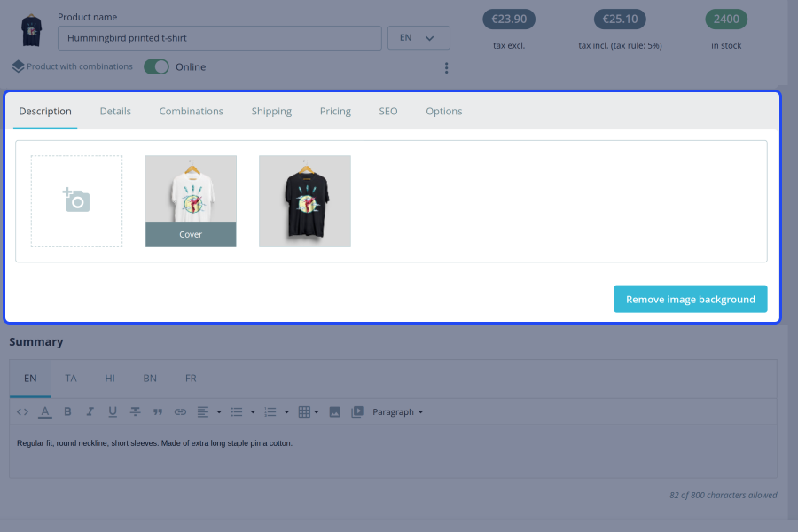798x532 pixels.
Task: Click the product t-shirt thumbnail beside name
Action: click(32, 30)
